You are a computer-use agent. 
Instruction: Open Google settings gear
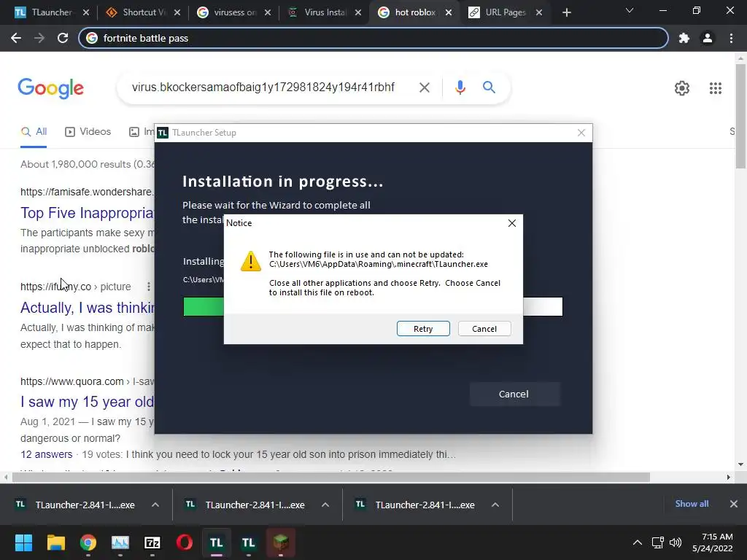pyautogui.click(x=682, y=88)
